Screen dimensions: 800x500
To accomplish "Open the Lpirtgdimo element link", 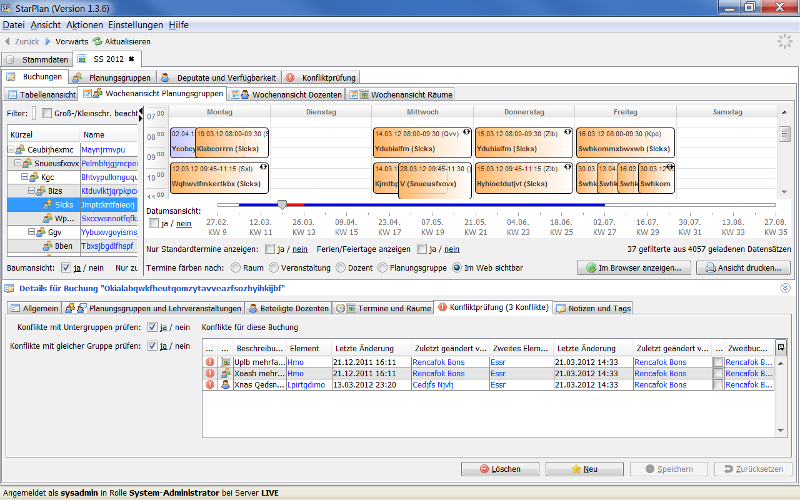I will pyautogui.click(x=306, y=385).
